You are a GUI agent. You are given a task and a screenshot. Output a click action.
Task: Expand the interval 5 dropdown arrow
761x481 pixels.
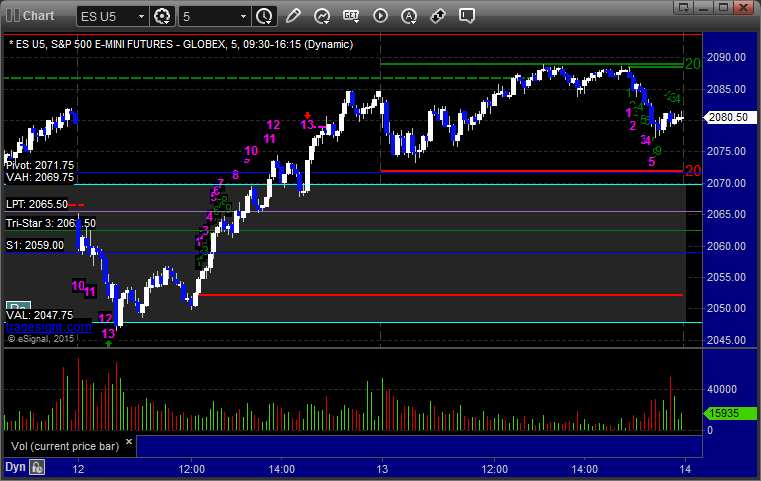tap(244, 17)
